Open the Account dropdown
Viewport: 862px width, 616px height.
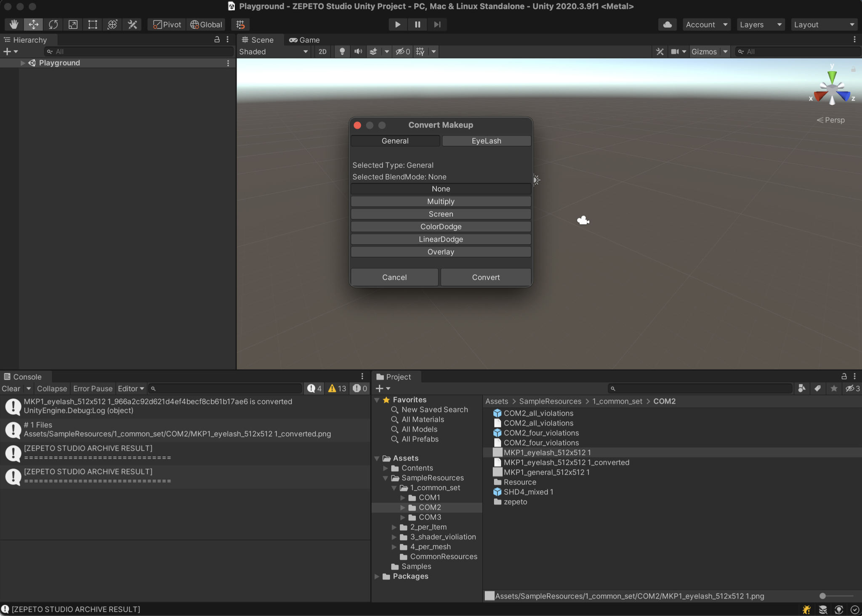coord(706,24)
